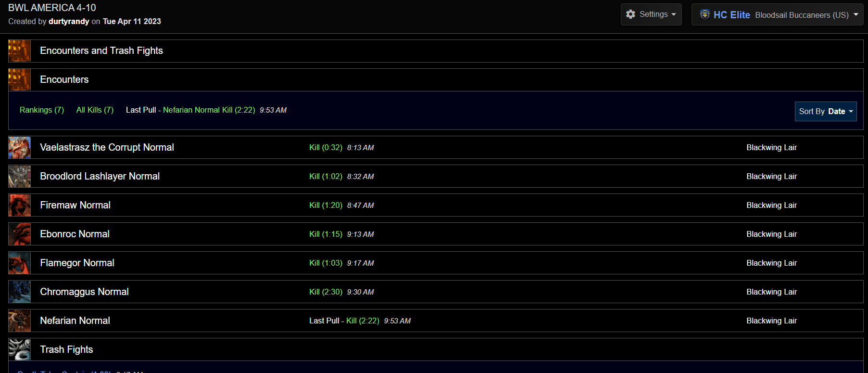Open Chromaggus Normal encounter

point(84,292)
